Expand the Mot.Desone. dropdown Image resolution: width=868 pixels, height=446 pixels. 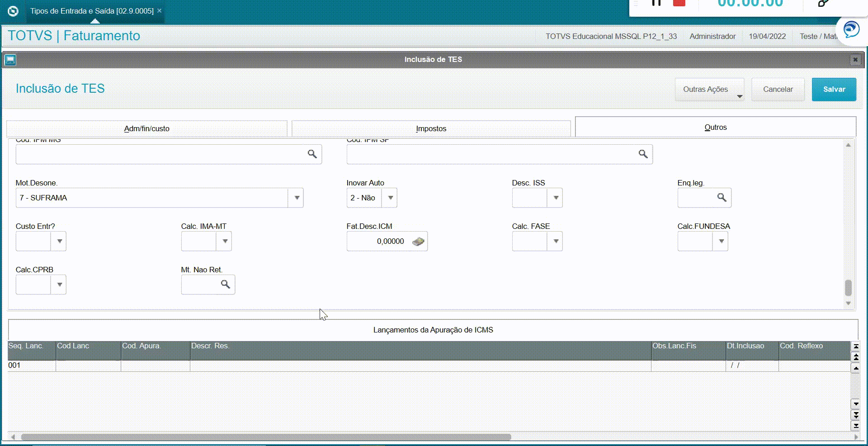click(297, 198)
